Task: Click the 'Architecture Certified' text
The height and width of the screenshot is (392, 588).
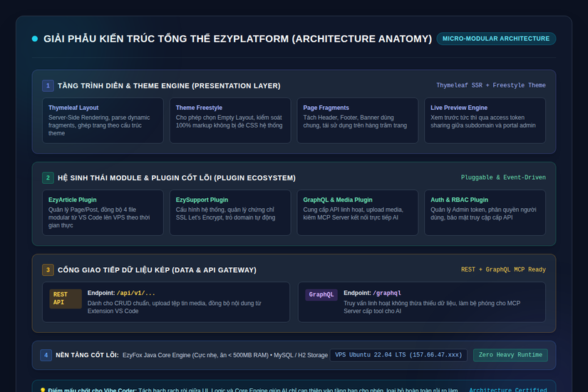Action: 507,390
